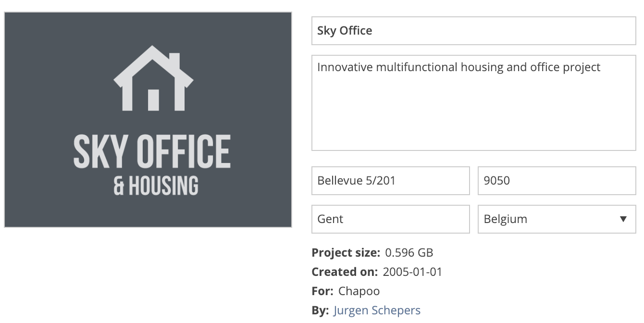Viewport: 644px width, 323px height.
Task: Click the 0.596 GB size value
Action: pos(409,253)
